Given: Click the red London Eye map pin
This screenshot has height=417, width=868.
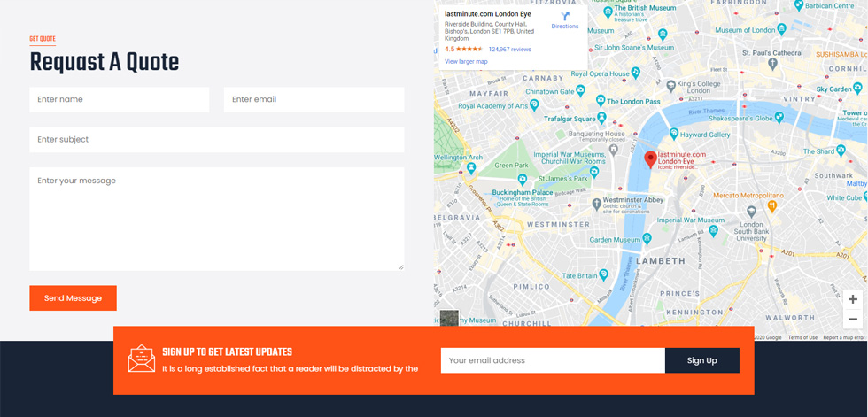Looking at the screenshot, I should pos(651,159).
